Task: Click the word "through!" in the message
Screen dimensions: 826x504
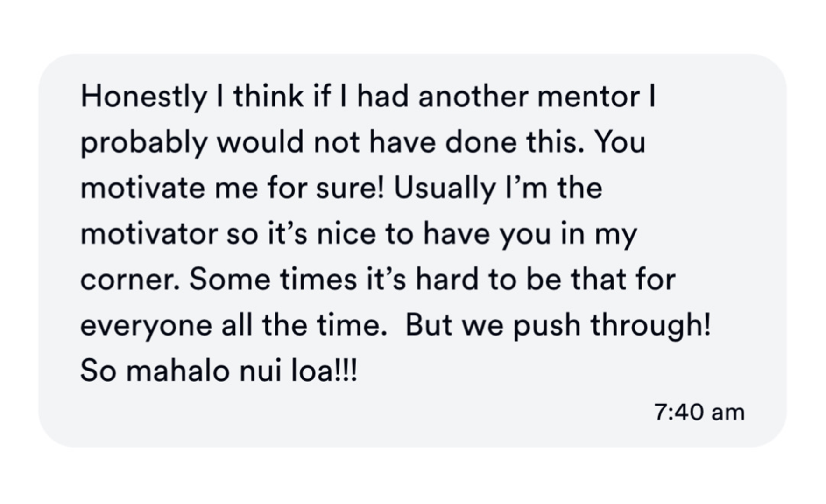Action: coord(651,326)
